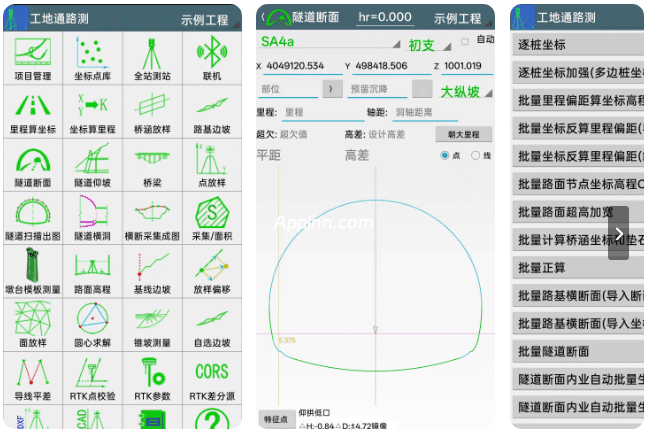Image resolution: width=649 pixels, height=439 pixels.
Task: Open the RTK点校验 icon
Action: [x=92, y=378]
